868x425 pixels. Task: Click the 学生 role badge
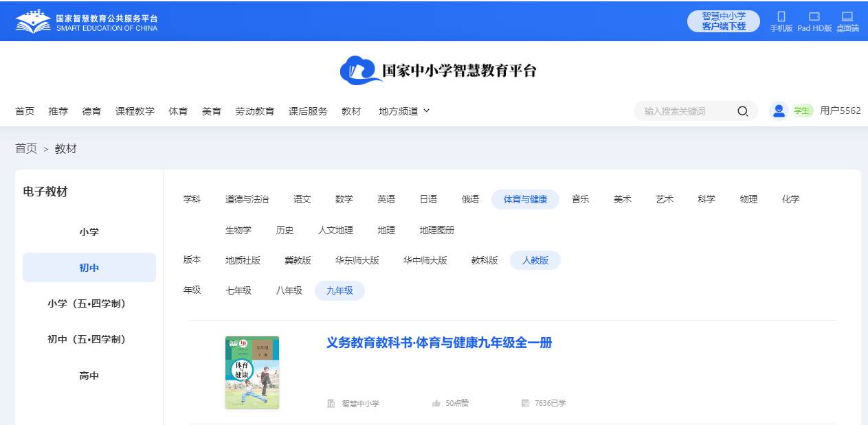[802, 111]
